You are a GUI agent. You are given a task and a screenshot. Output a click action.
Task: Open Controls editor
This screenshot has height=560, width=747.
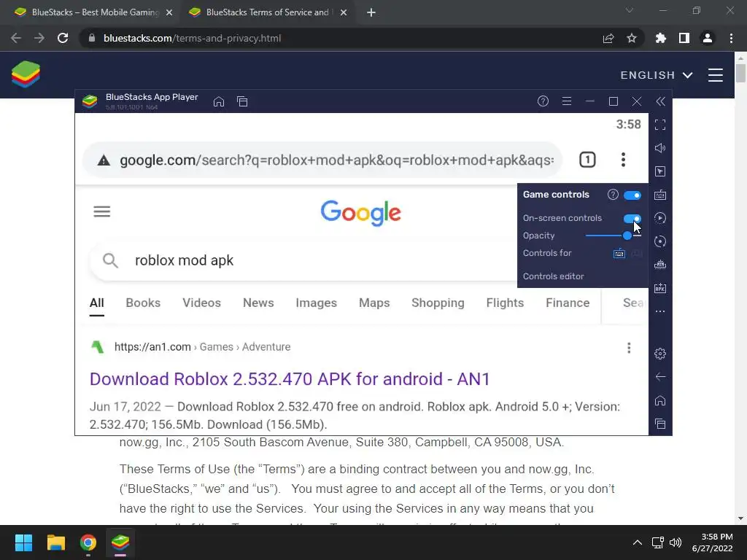click(x=553, y=276)
